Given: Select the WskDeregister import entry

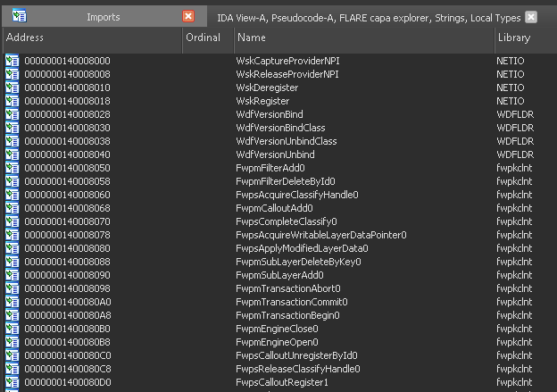Looking at the screenshot, I should [267, 88].
